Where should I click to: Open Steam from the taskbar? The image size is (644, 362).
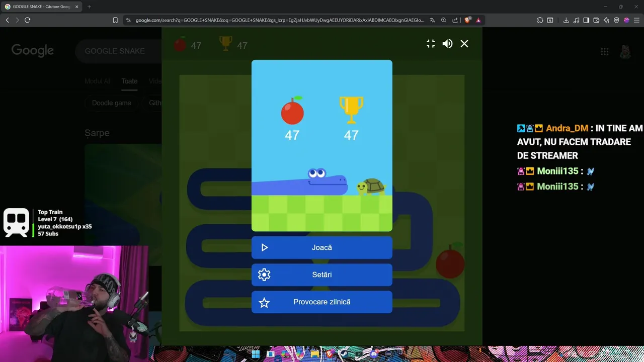click(344, 354)
